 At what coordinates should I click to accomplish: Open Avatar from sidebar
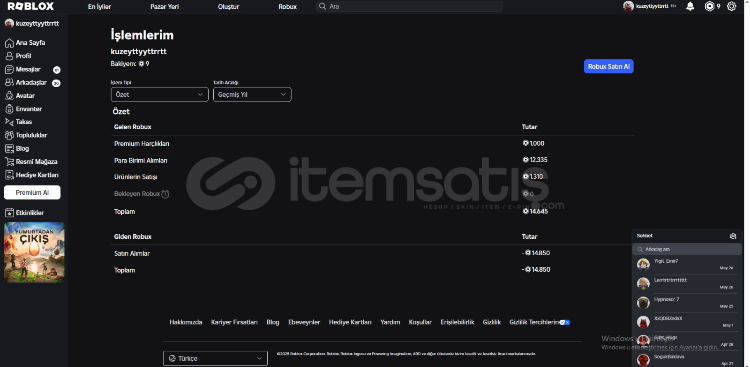[x=20, y=96]
